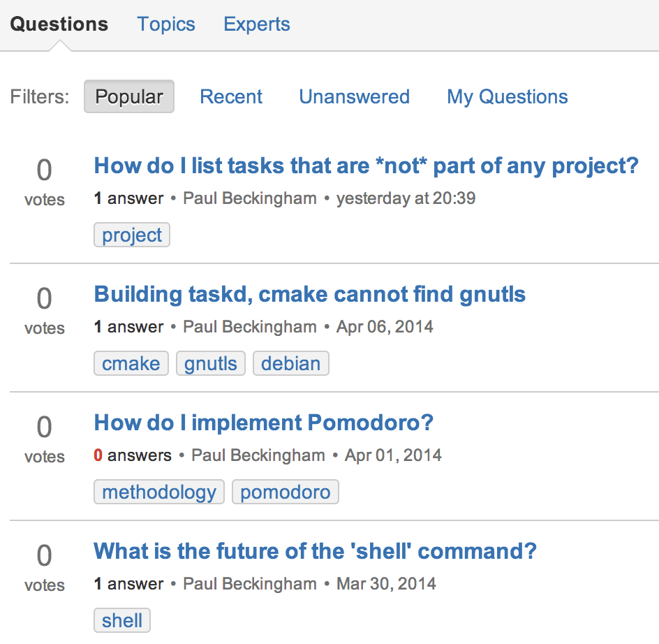Open question about tasks not in any project
The width and height of the screenshot is (659, 644).
(x=366, y=166)
